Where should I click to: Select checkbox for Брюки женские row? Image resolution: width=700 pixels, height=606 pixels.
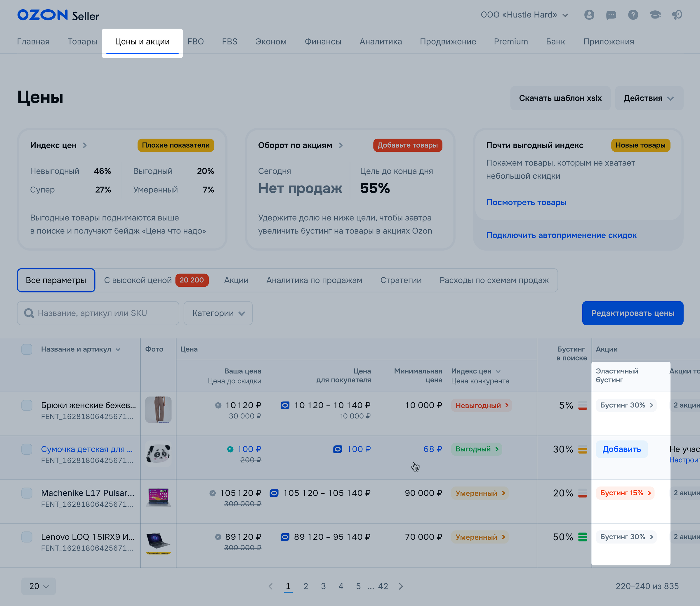click(x=27, y=405)
